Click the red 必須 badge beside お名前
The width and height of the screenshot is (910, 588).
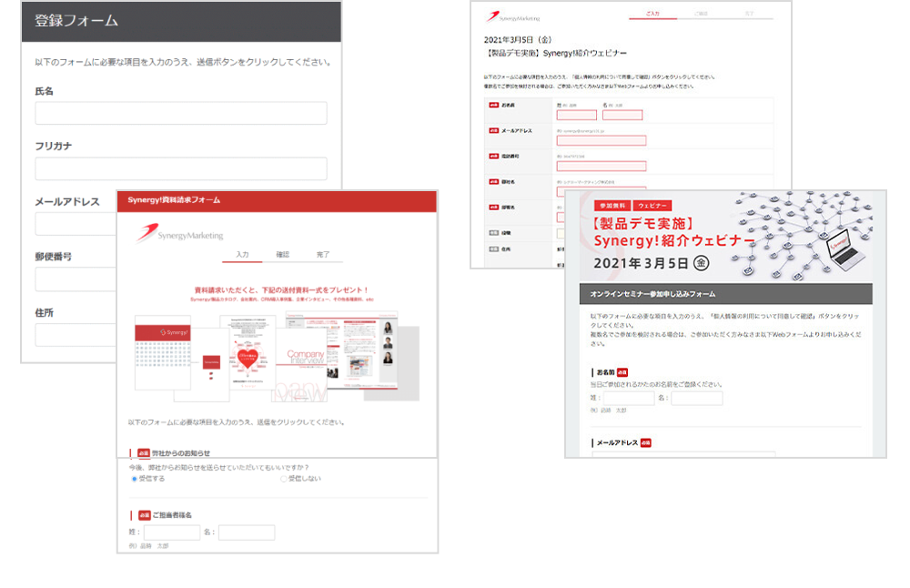(x=622, y=372)
